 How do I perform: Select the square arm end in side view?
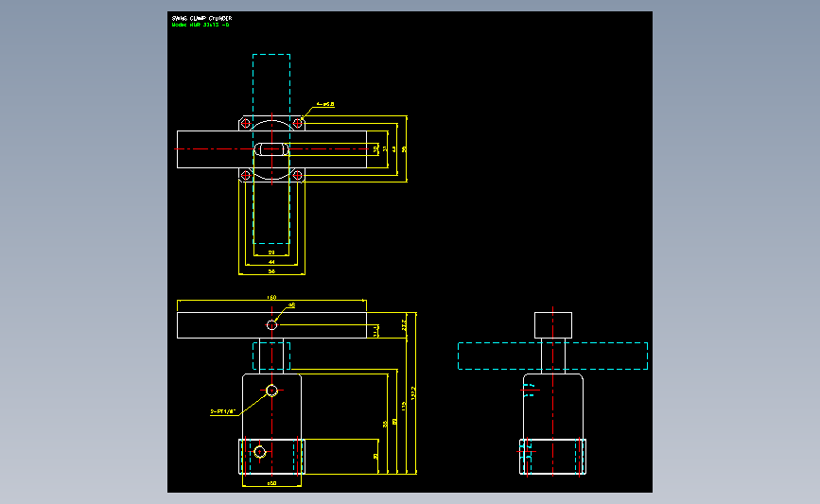pos(552,325)
